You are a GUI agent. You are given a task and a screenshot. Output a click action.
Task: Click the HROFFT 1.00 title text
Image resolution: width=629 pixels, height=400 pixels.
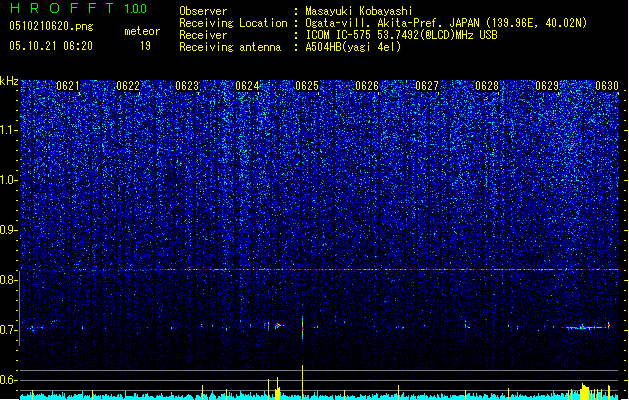(x=79, y=8)
